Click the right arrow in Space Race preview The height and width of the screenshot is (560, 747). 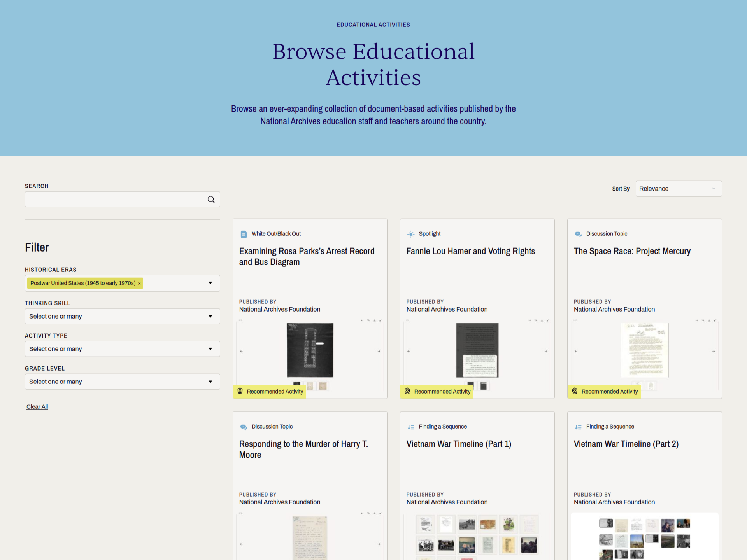coord(714,351)
